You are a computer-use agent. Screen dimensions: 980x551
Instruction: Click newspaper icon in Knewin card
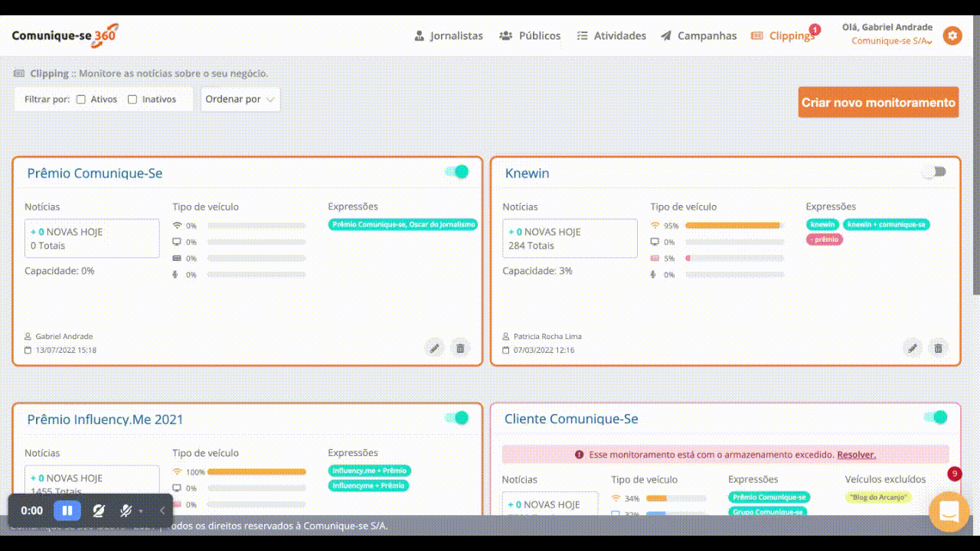(655, 258)
